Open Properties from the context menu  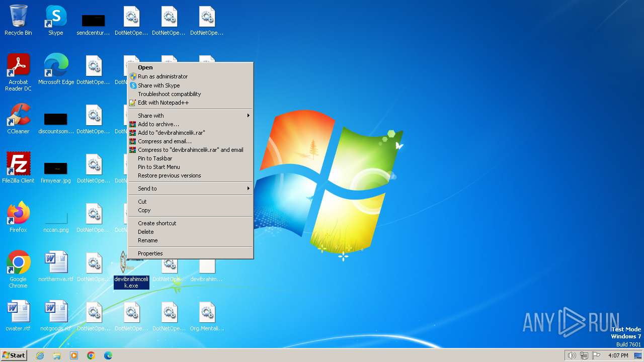(190, 253)
